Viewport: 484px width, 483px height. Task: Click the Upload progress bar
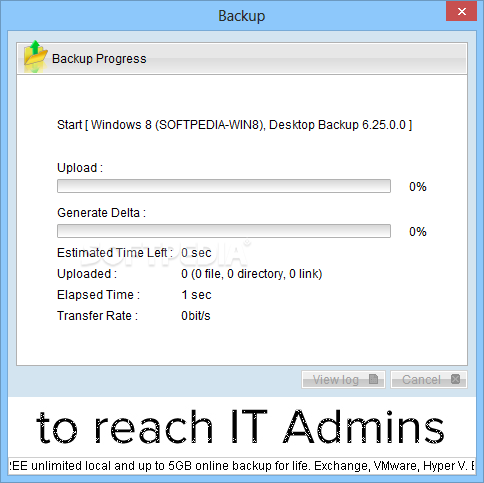point(224,186)
